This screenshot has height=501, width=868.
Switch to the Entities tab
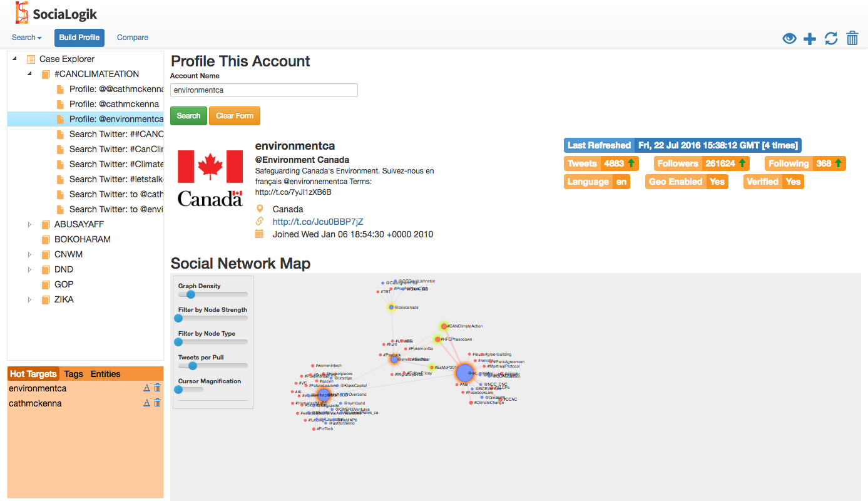pos(106,374)
